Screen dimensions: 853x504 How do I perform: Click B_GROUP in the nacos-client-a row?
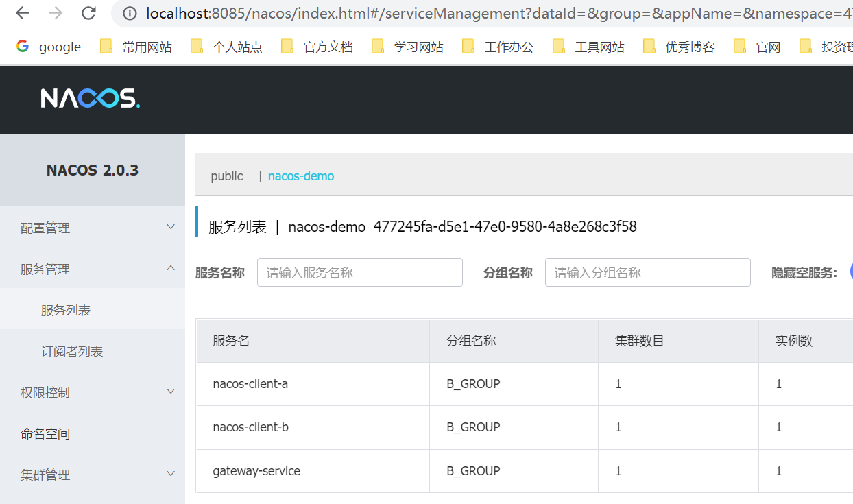tap(473, 384)
